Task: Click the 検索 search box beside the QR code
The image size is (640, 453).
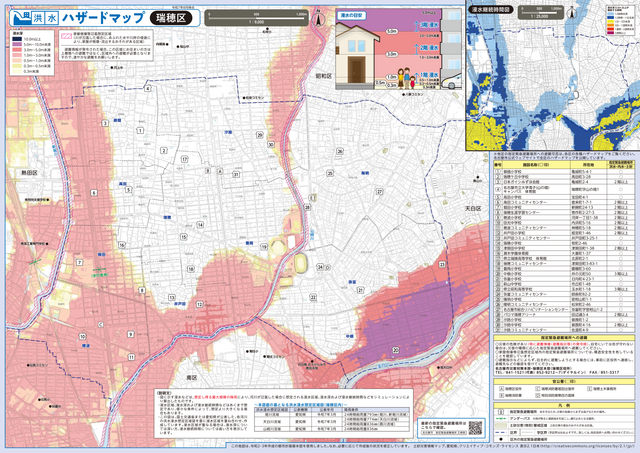Action: click(444, 431)
